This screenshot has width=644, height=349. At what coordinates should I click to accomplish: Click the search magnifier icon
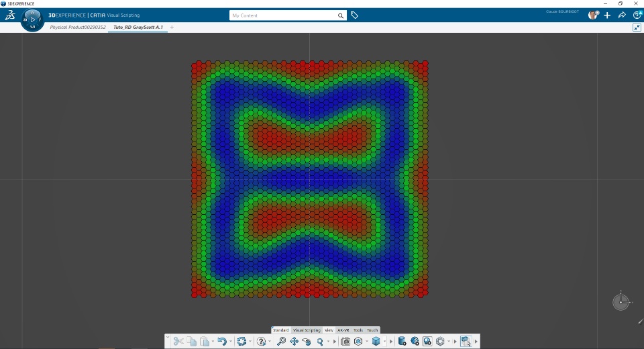click(x=341, y=15)
